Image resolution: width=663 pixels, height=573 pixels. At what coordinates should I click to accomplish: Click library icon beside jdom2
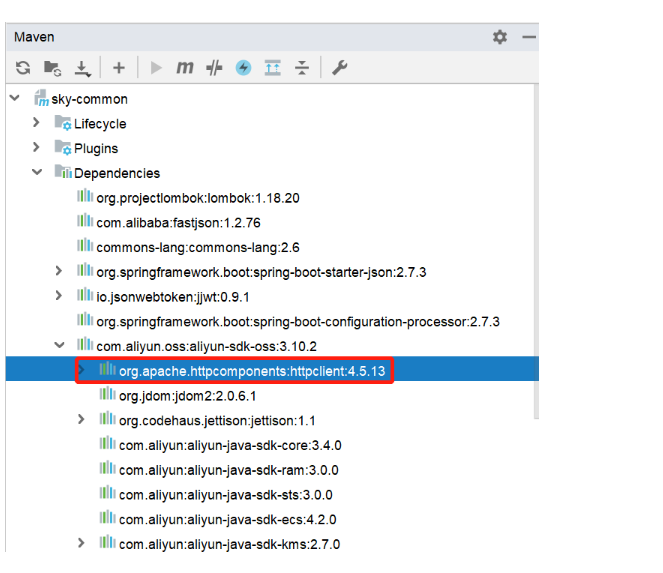107,394
